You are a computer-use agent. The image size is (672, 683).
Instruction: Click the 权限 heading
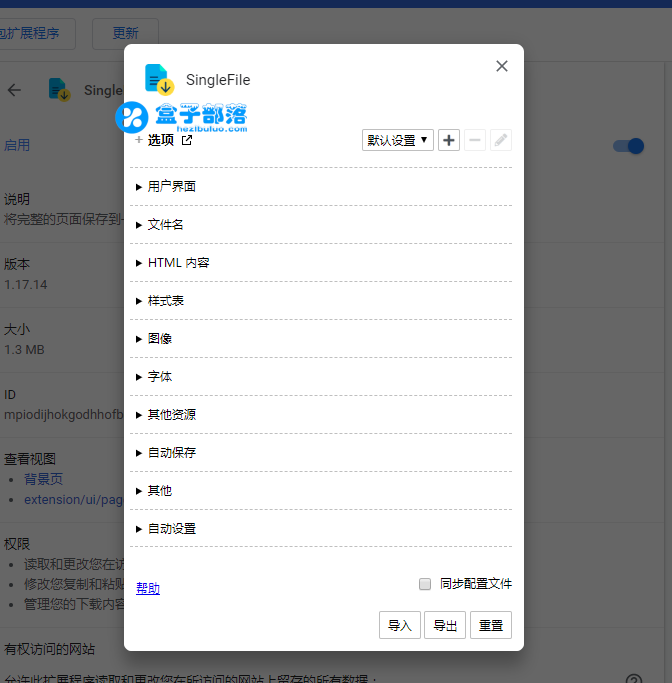tap(17, 544)
